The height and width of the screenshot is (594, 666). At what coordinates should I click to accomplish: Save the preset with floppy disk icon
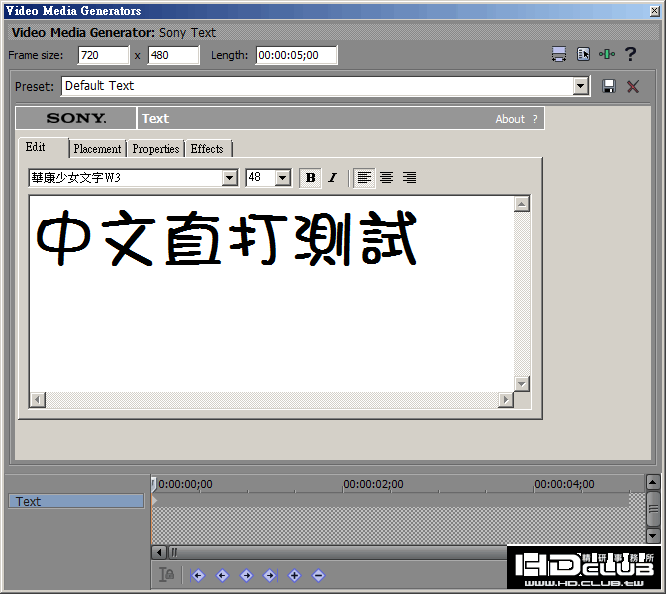click(609, 86)
